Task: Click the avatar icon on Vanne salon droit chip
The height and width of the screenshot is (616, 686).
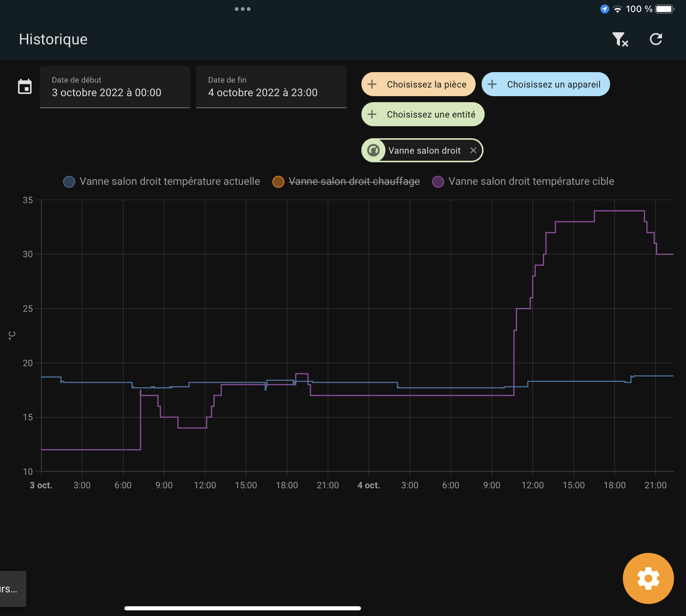Action: click(x=374, y=150)
